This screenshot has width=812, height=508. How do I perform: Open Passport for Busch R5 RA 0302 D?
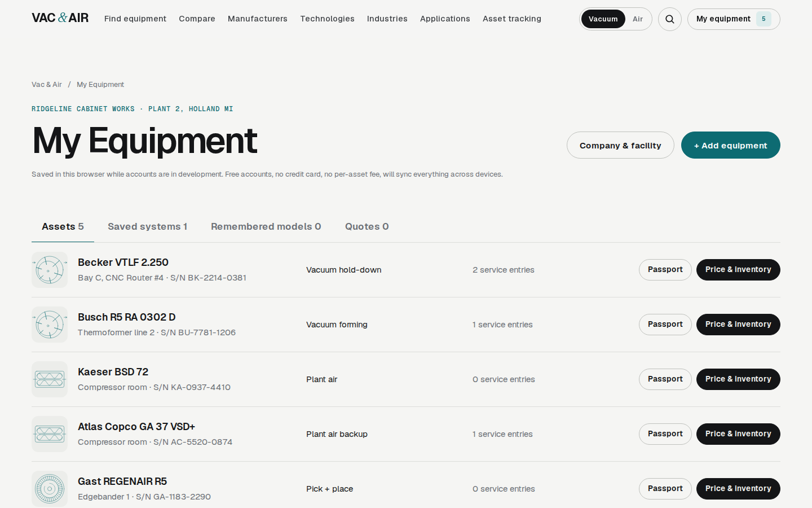coord(665,325)
